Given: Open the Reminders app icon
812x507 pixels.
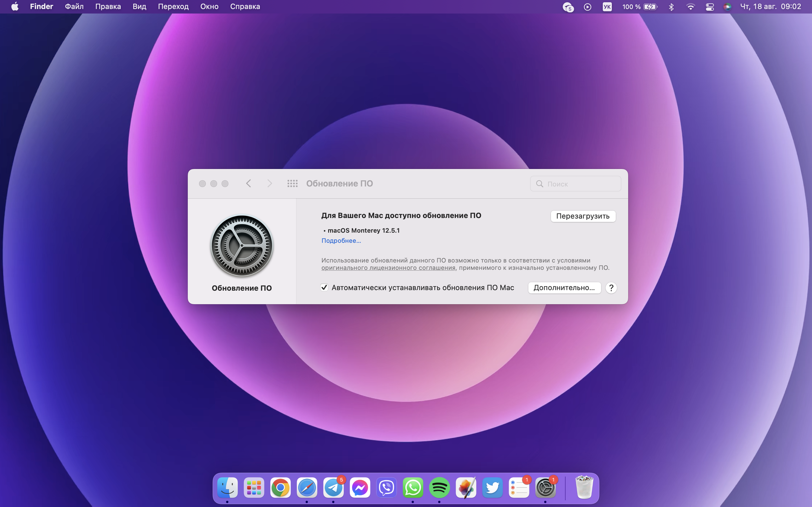Looking at the screenshot, I should (519, 488).
